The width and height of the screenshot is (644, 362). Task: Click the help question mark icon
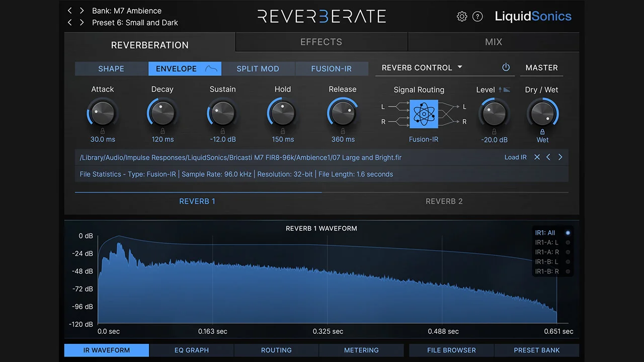click(477, 17)
